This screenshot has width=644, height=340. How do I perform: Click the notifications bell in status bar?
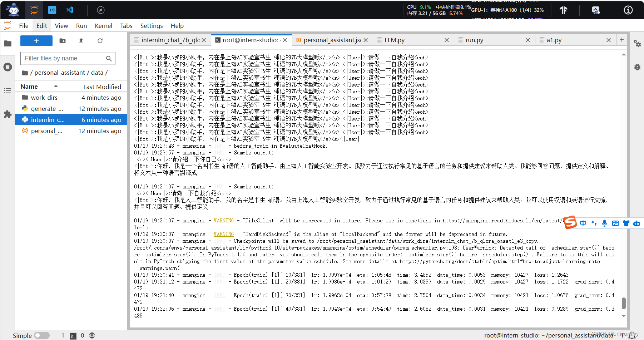pos(632,335)
